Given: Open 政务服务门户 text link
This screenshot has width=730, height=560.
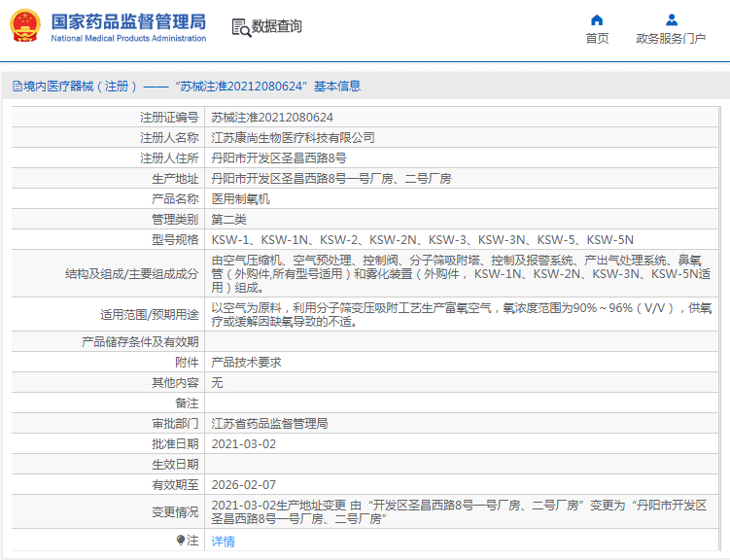Looking at the screenshot, I should 671,38.
